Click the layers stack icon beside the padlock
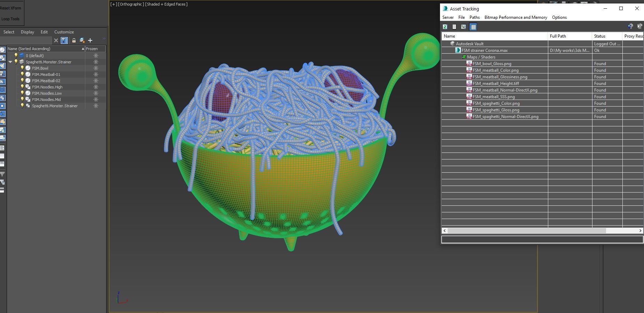644x313 pixels. [x=82, y=40]
